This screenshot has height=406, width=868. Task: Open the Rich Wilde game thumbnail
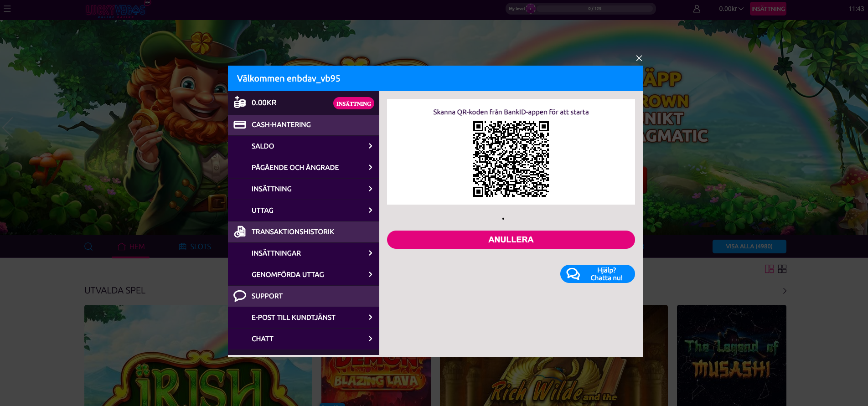(x=554, y=381)
